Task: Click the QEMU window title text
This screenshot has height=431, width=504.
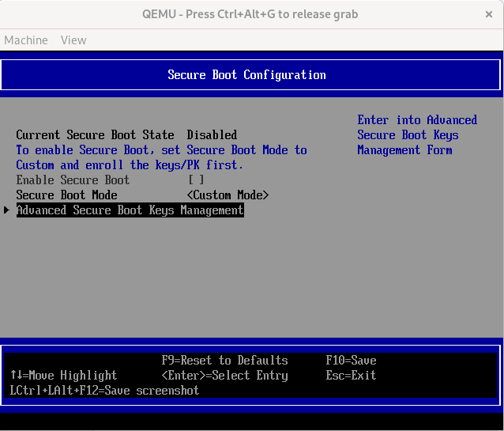Action: point(250,14)
